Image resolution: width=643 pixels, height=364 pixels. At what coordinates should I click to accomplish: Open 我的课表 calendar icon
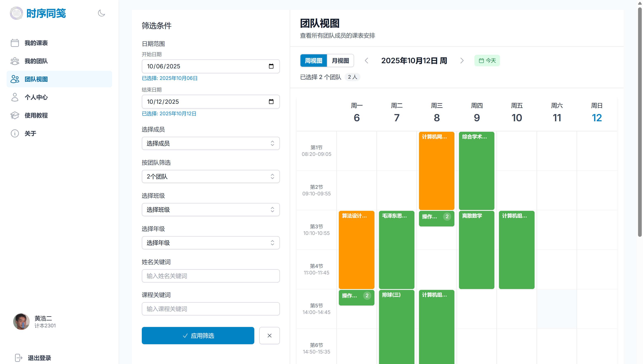coord(15,43)
